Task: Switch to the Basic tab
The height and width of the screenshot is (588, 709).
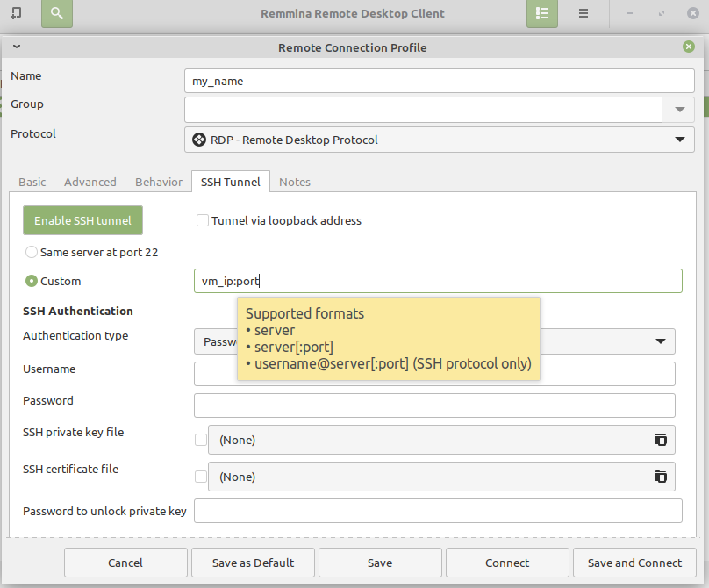Action: (32, 182)
